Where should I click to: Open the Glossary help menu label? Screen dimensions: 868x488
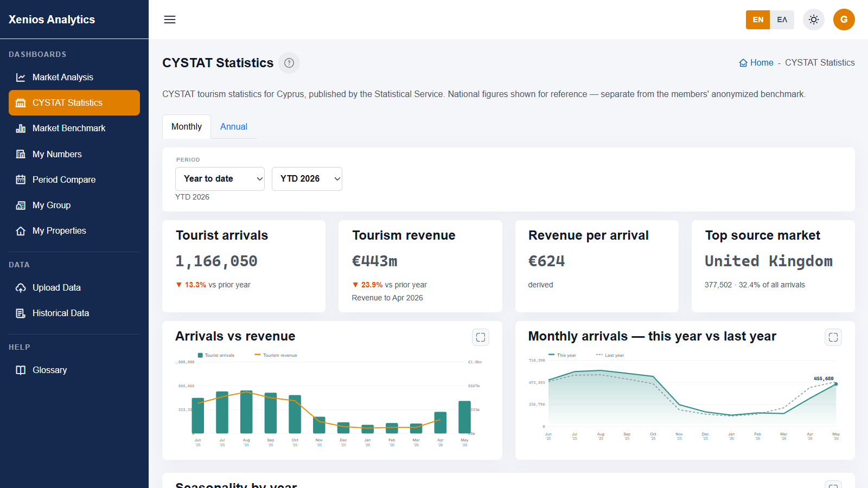(50, 370)
